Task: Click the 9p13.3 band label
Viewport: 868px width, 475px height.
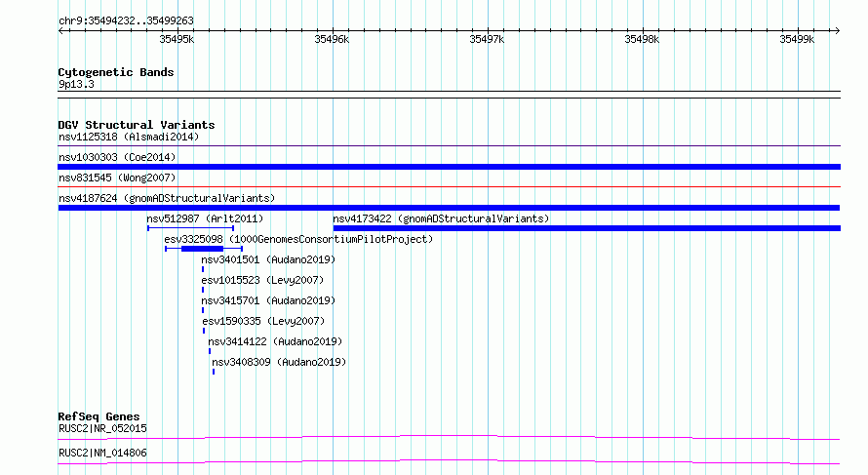Action: coord(76,84)
